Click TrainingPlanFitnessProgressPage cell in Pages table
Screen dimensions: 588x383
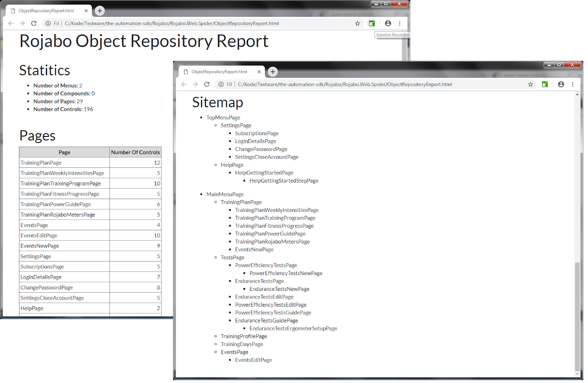click(64, 194)
